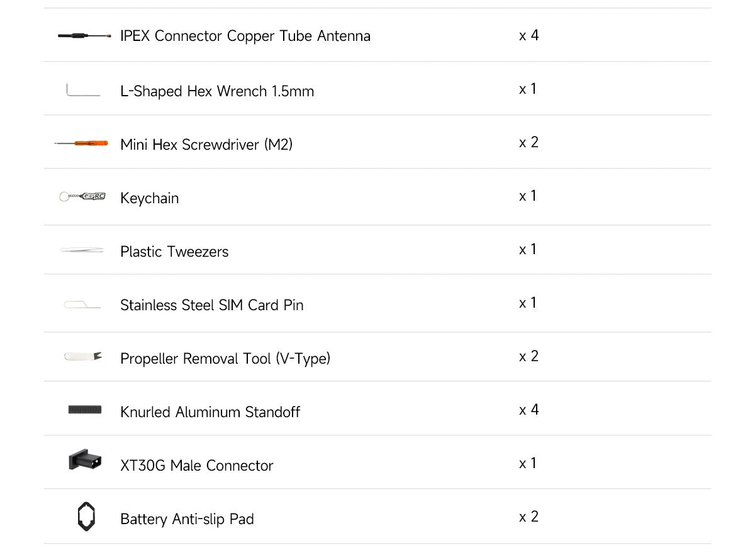Click the SIM card pin icon
Viewport: 755px width, 560px height.
coord(82,305)
